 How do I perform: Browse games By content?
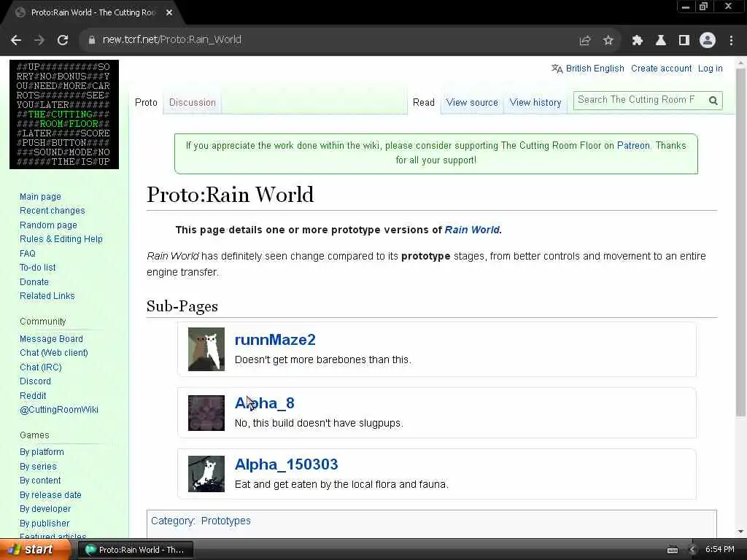pyautogui.click(x=41, y=481)
